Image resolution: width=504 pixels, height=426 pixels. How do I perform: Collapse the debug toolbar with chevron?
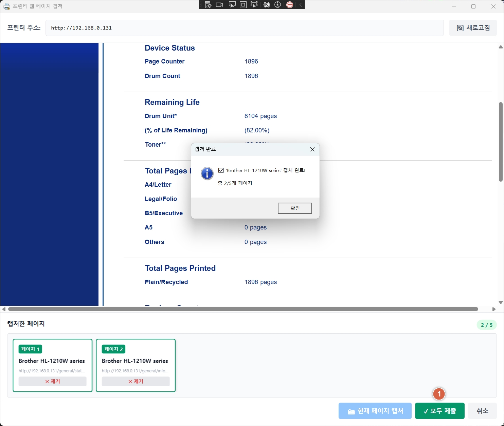coord(301,5)
